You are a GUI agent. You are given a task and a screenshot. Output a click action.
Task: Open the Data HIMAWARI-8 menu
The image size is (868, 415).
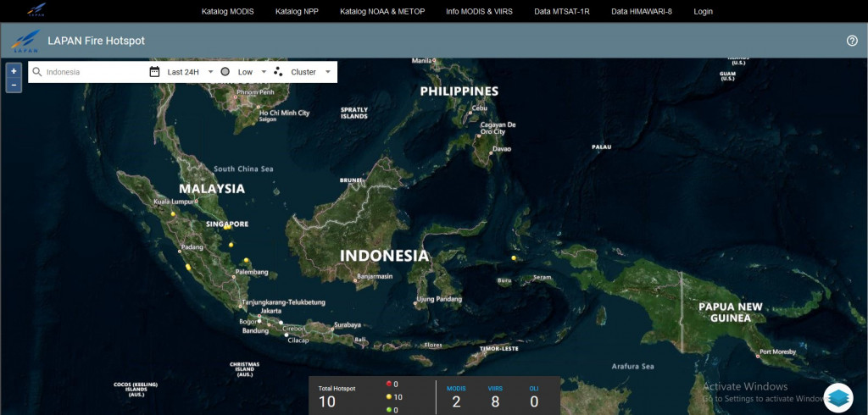coord(642,11)
